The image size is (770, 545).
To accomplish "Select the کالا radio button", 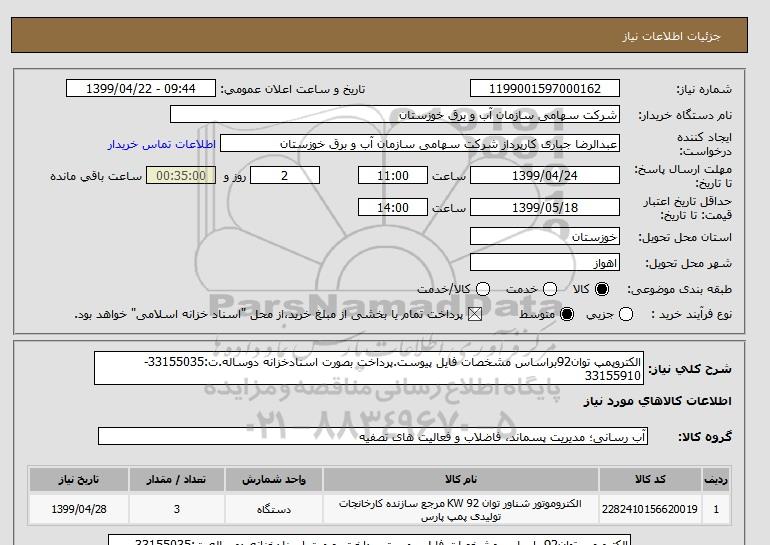I will [x=602, y=289].
